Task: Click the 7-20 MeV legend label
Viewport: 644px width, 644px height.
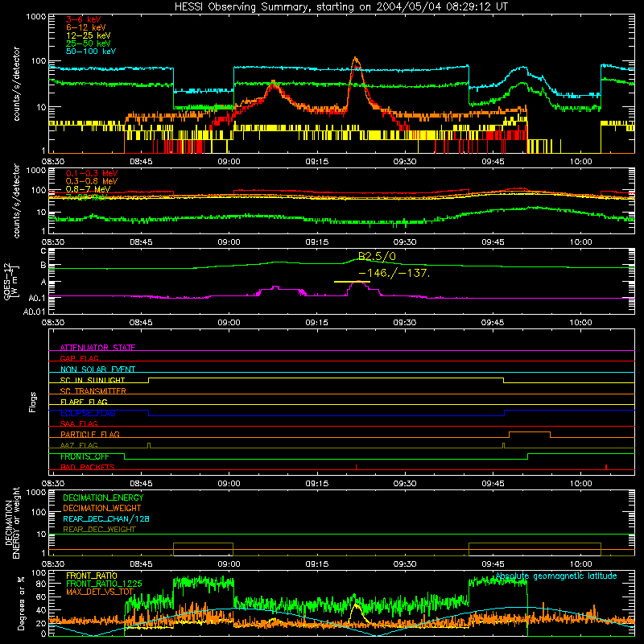Action: (86, 197)
